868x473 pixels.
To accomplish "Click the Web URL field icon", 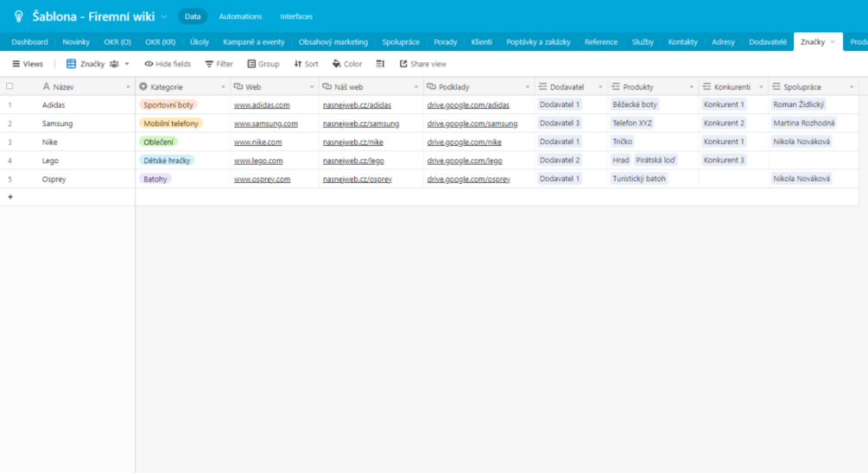I will coord(238,87).
